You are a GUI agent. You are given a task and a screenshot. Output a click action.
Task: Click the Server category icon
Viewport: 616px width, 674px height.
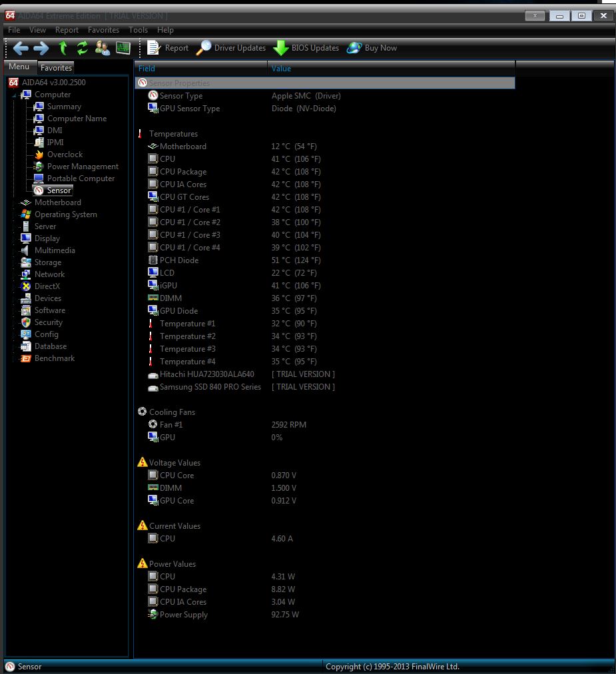(x=26, y=226)
